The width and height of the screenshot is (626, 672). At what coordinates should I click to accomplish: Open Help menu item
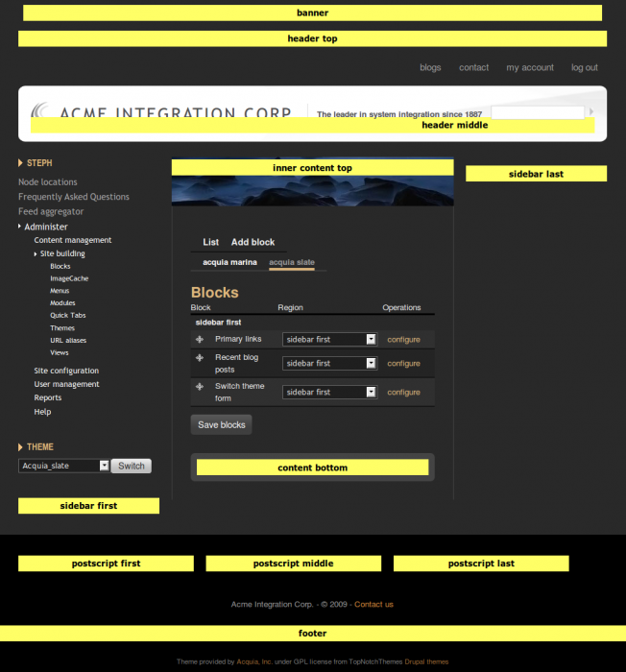point(42,412)
